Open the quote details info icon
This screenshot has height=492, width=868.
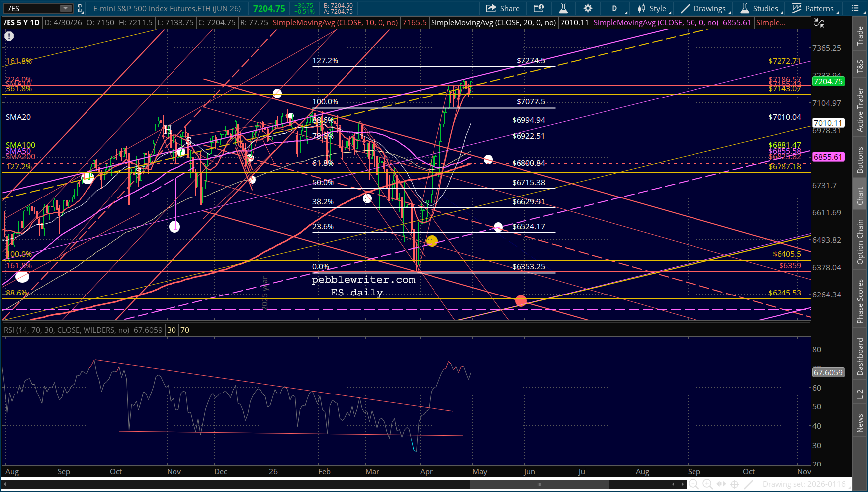coord(539,8)
